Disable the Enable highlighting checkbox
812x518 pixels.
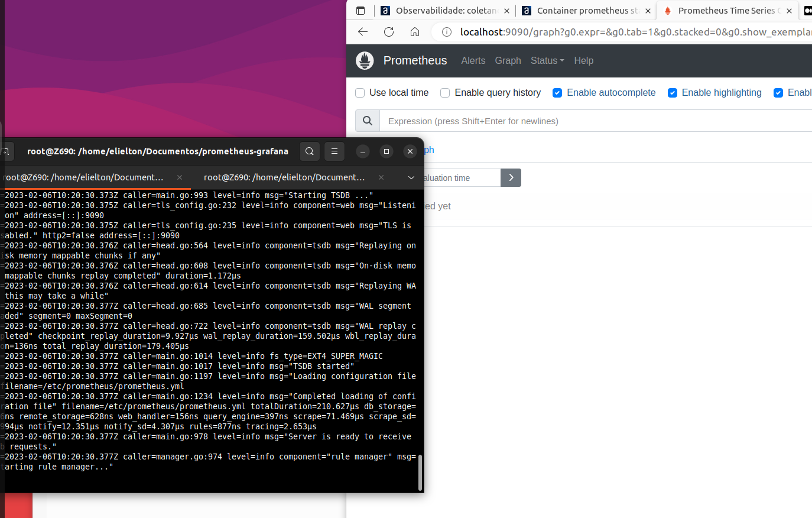(x=673, y=93)
